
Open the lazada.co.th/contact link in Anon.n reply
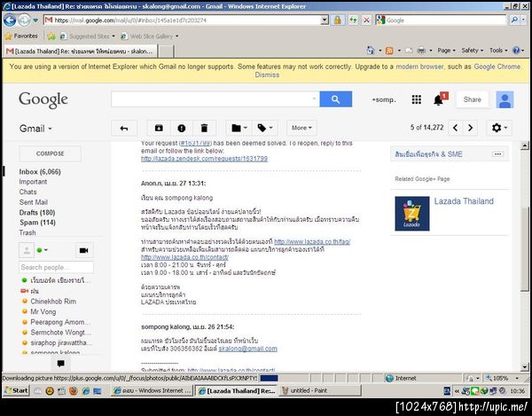pos(184,257)
